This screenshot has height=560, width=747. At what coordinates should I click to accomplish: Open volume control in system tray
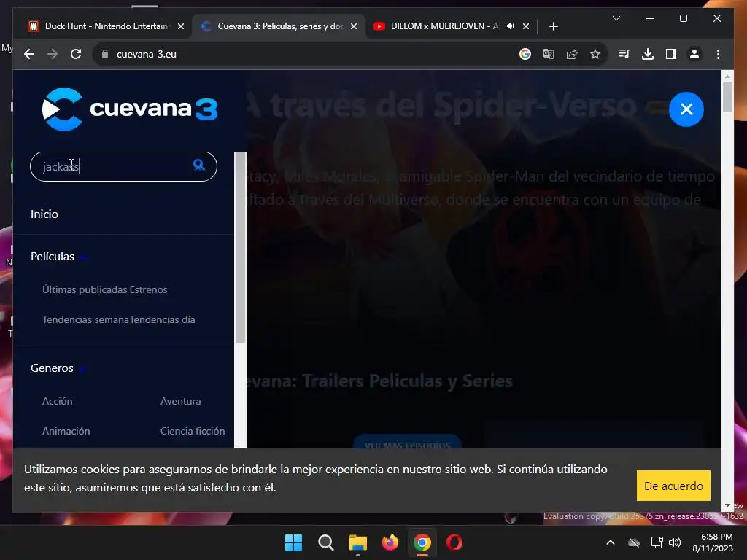coord(675,542)
